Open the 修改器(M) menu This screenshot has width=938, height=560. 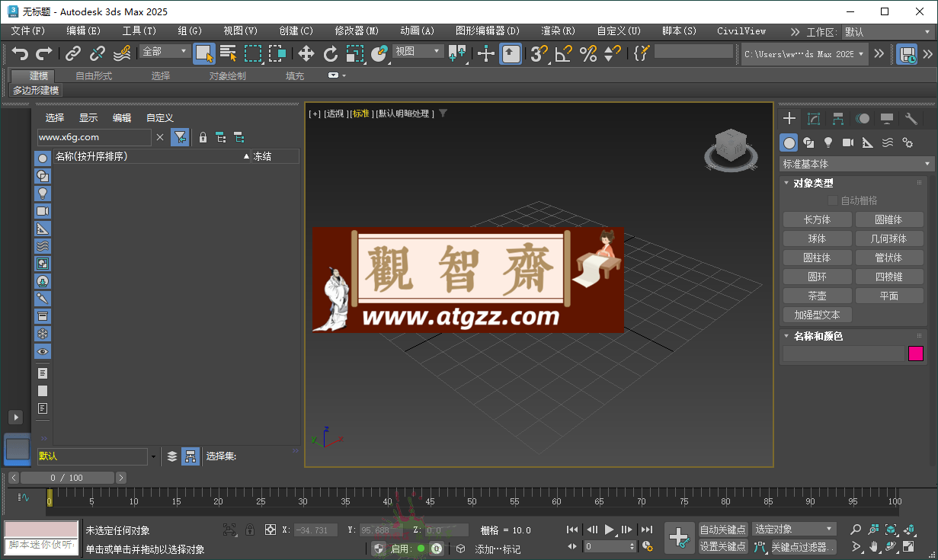357,31
